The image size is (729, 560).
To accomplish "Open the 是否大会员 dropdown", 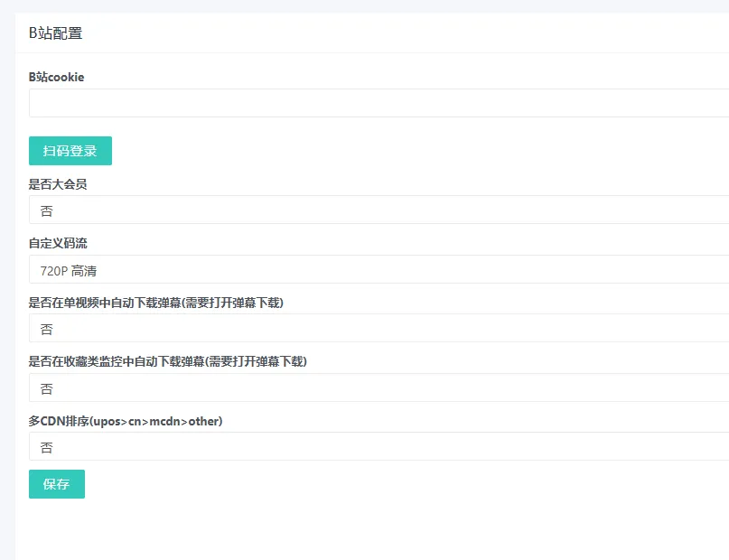I will [x=379, y=210].
